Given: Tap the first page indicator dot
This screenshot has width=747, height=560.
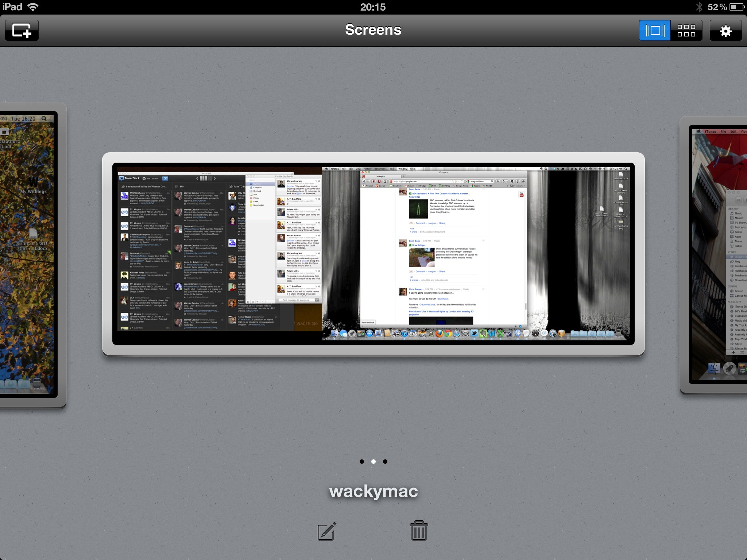Looking at the screenshot, I should [362, 462].
